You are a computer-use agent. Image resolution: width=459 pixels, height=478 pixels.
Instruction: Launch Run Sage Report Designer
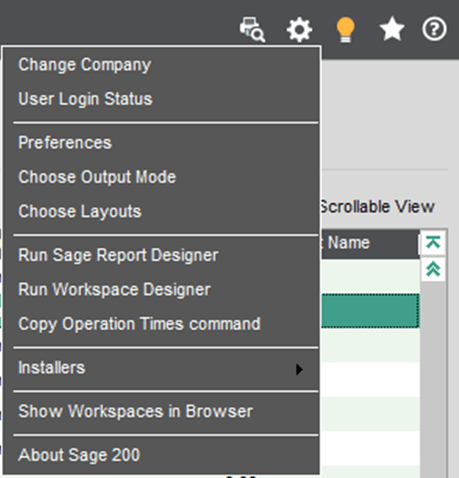(162, 255)
